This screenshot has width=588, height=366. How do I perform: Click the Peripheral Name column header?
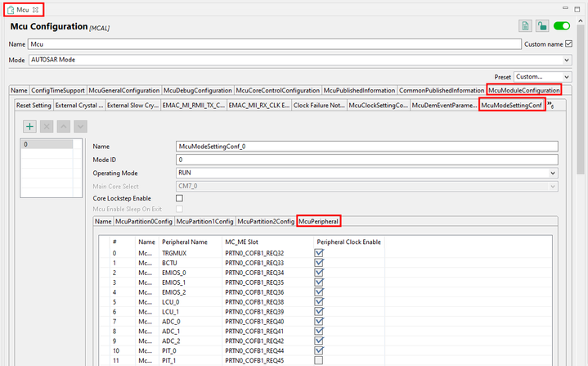[x=185, y=242]
